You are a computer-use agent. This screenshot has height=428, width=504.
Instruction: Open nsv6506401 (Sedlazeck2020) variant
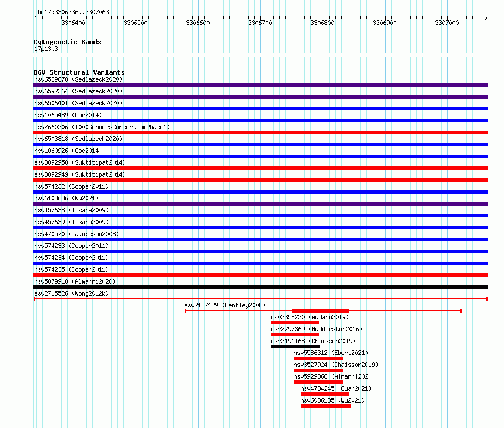78,103
